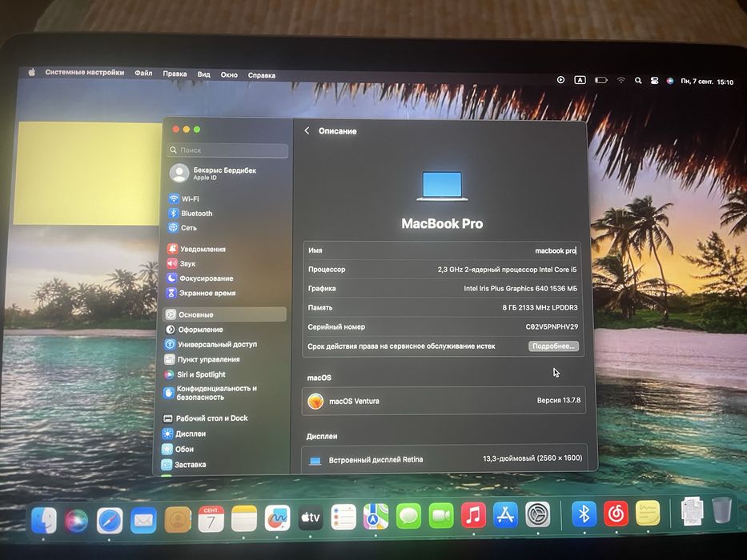Launch FaceTime from the Dock
747x560 pixels.
coord(441,516)
